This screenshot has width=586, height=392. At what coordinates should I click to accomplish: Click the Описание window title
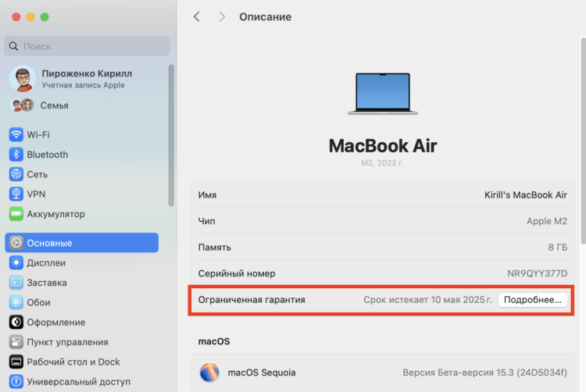[266, 17]
